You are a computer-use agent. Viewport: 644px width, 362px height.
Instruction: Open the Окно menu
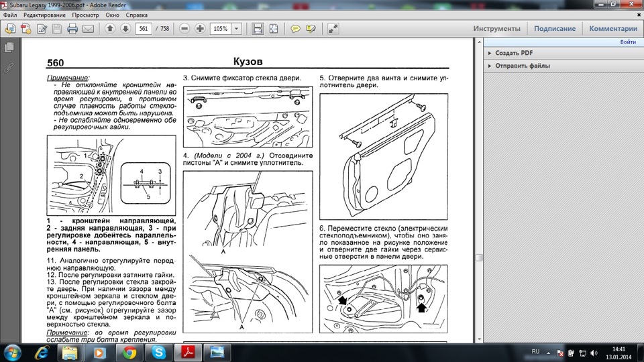coord(112,15)
